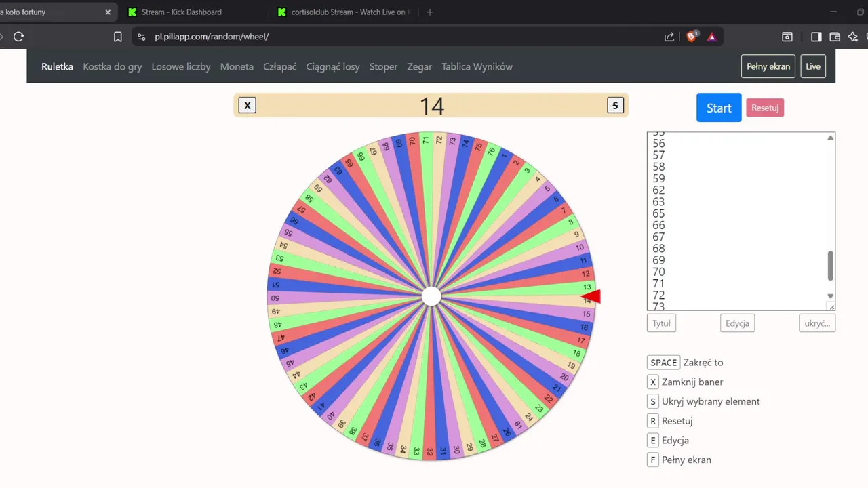
Task: Click the textarea resize handle corner
Action: (831, 306)
